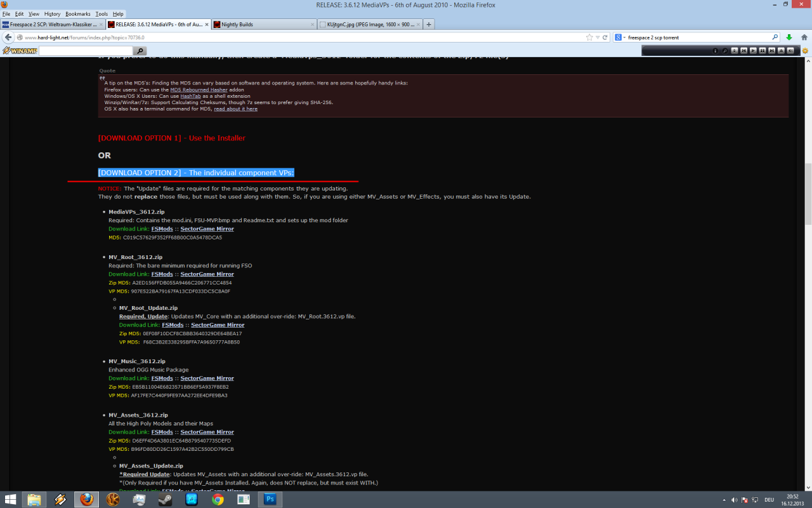The height and width of the screenshot is (508, 812).
Task: Click the MD5 Reborned Hasher link
Action: [x=199, y=90]
